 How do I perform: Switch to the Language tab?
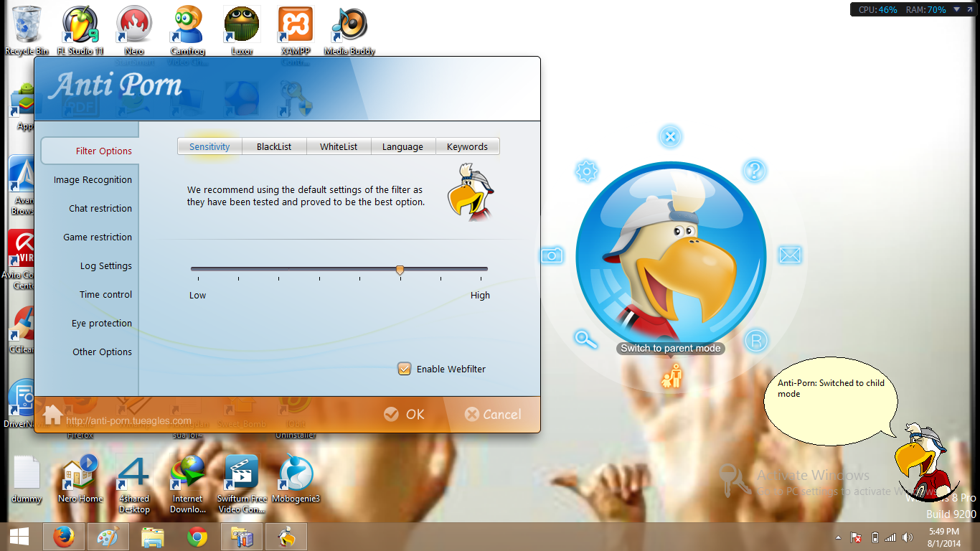402,146
